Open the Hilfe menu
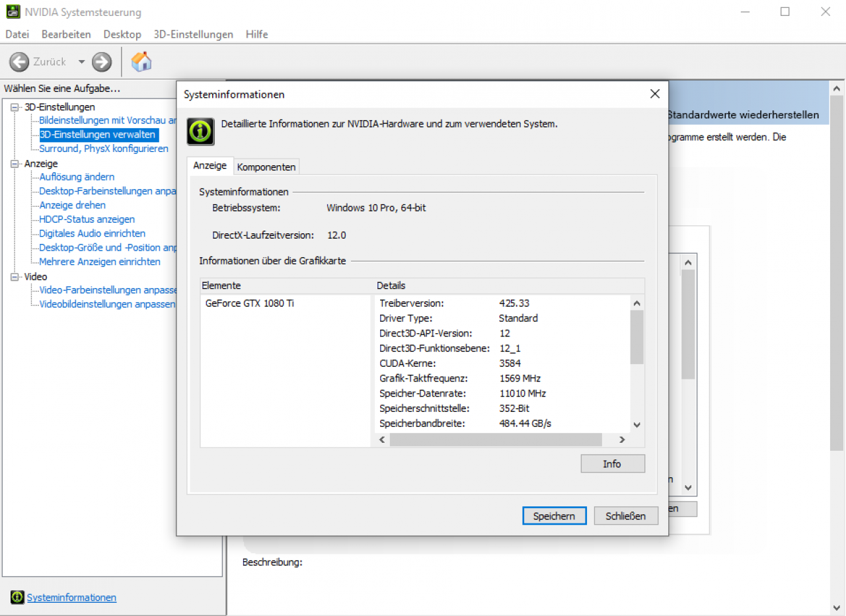The height and width of the screenshot is (616, 846). [256, 34]
